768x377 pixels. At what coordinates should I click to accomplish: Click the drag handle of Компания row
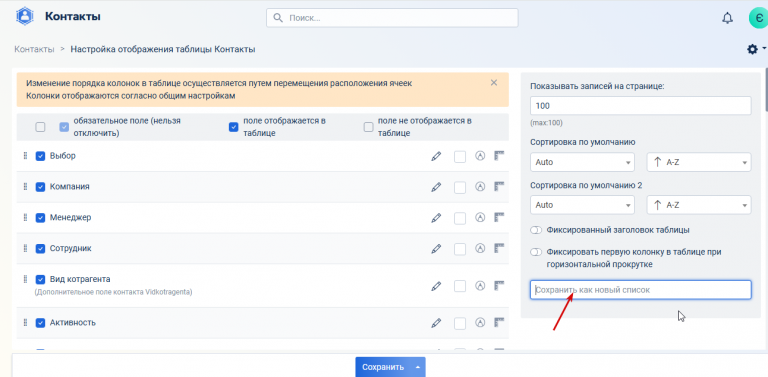[x=25, y=187]
